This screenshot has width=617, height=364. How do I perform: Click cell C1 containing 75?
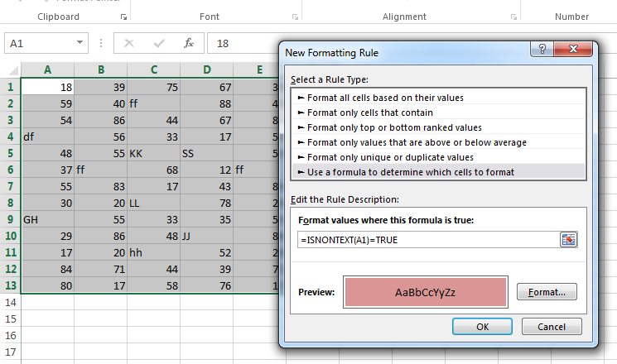(154, 87)
